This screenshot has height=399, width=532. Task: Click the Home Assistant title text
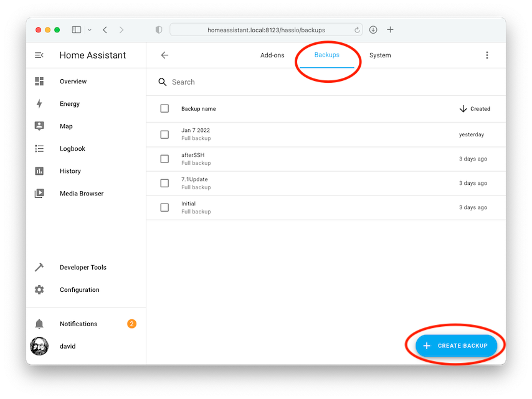(93, 55)
